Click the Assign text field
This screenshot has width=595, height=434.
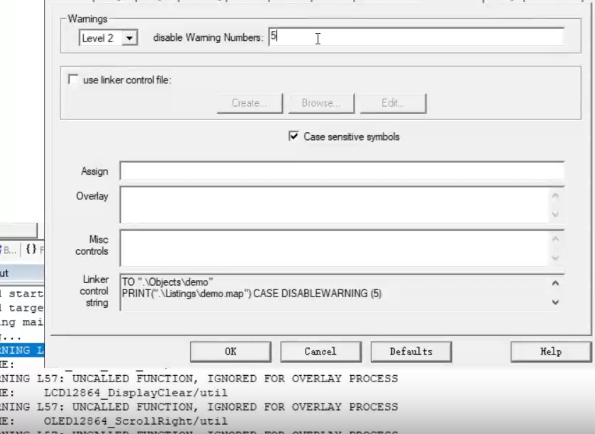tap(342, 171)
